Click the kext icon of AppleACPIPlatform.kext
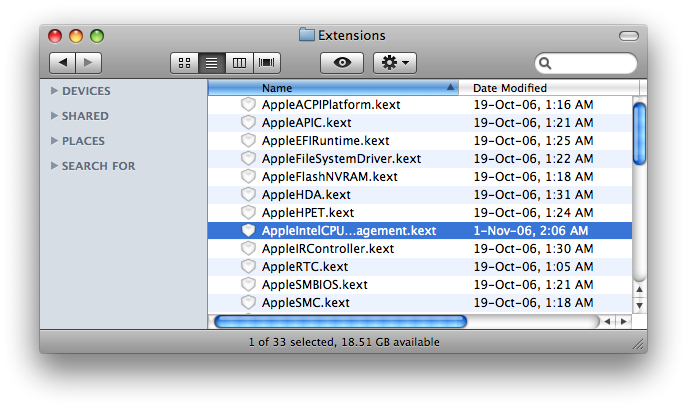This screenshot has width=687, height=408. (x=248, y=104)
